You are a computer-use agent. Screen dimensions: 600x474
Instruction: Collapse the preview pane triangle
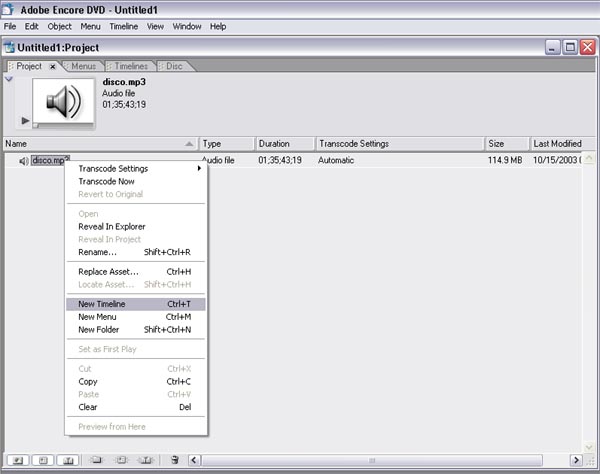[9, 79]
